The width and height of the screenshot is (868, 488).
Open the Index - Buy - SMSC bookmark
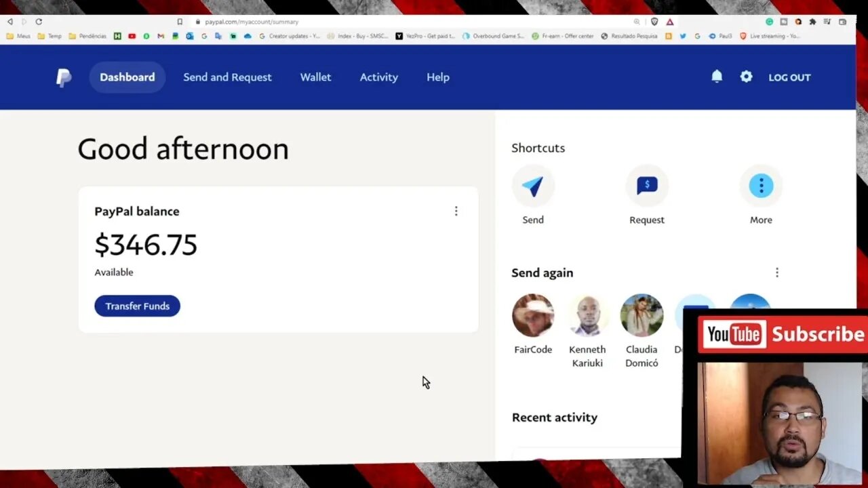click(358, 36)
